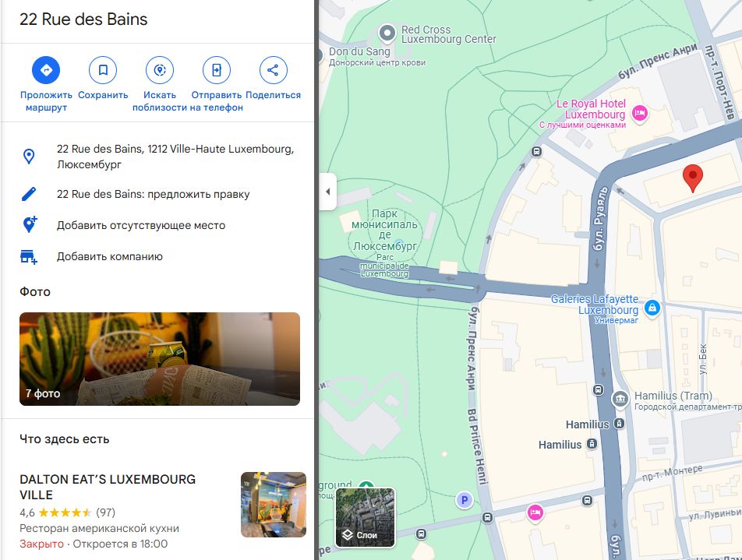
Task: Click the Don du Sang map label
Action: pyautogui.click(x=359, y=51)
